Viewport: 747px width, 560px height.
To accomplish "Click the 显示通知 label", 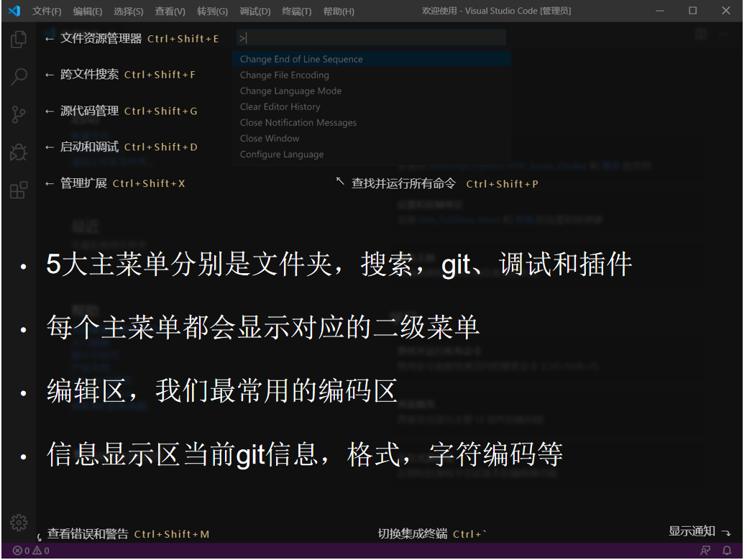I will 692,531.
